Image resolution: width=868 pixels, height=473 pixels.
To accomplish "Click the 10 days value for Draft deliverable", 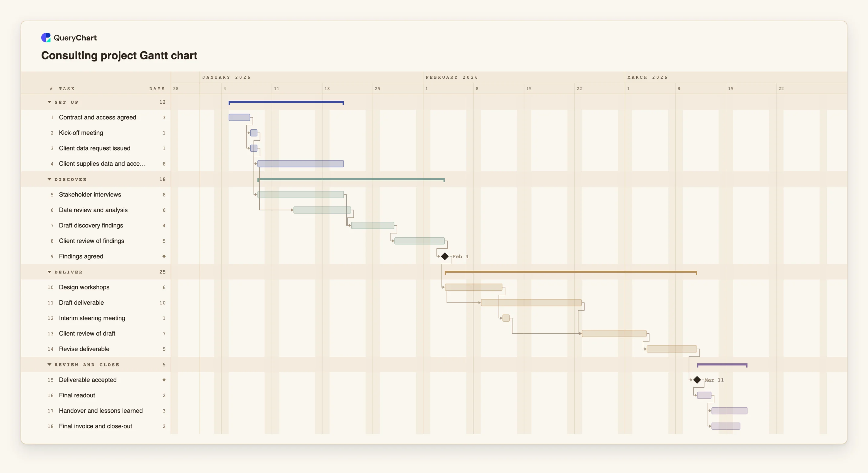I will coord(162,303).
